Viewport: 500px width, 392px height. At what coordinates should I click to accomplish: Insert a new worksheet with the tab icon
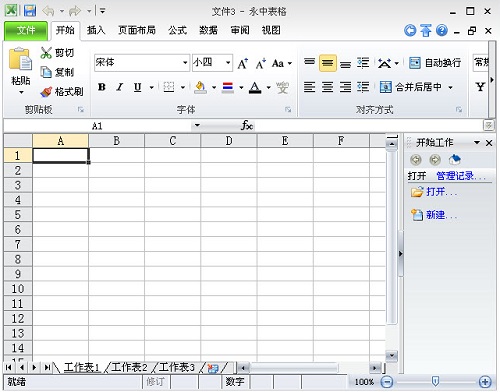[213, 368]
